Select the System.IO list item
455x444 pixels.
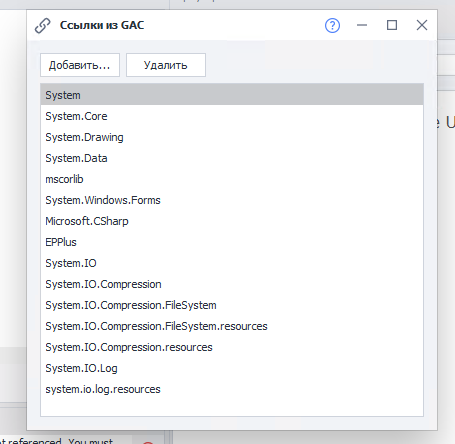[232, 263]
